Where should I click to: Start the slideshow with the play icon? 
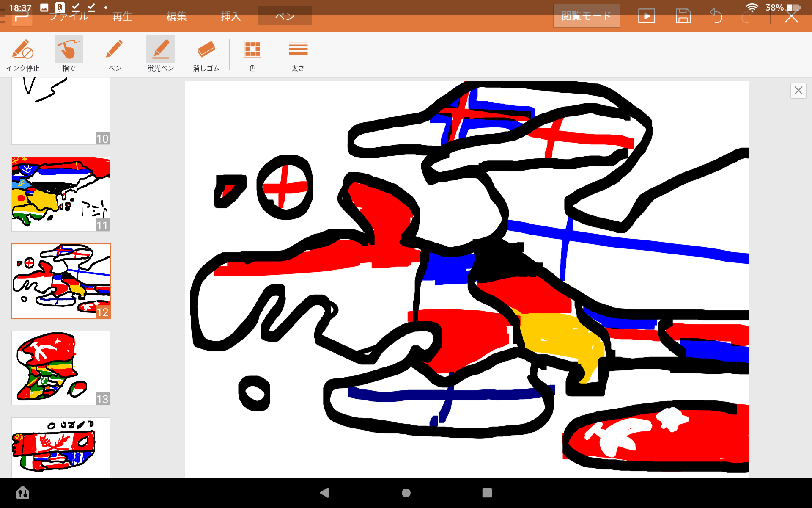tap(646, 17)
